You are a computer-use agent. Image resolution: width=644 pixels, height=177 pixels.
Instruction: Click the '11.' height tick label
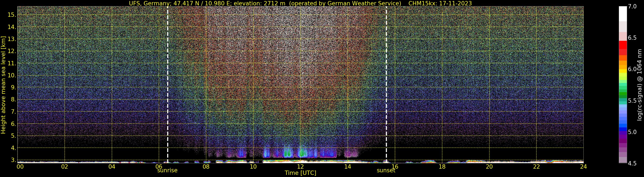point(12,63)
